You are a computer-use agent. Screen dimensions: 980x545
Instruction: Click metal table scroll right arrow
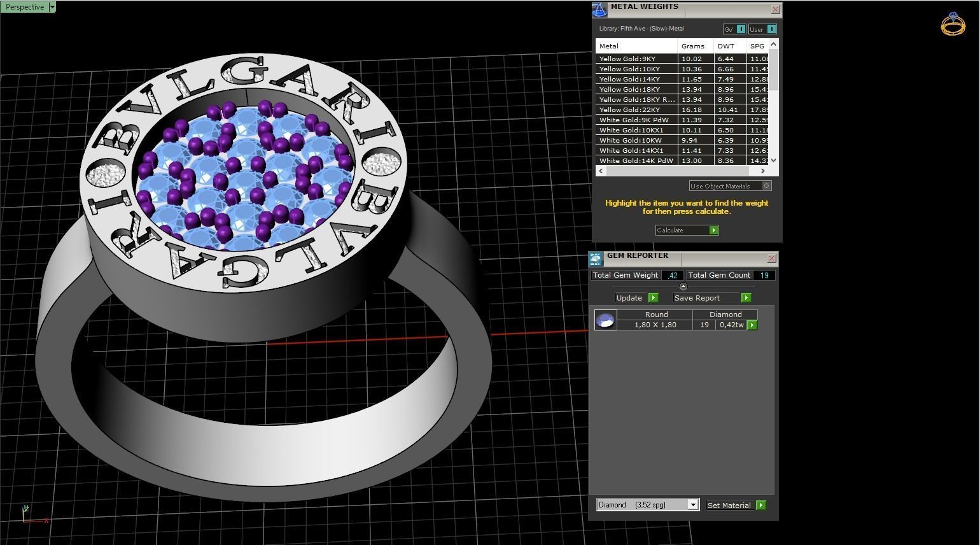click(763, 171)
